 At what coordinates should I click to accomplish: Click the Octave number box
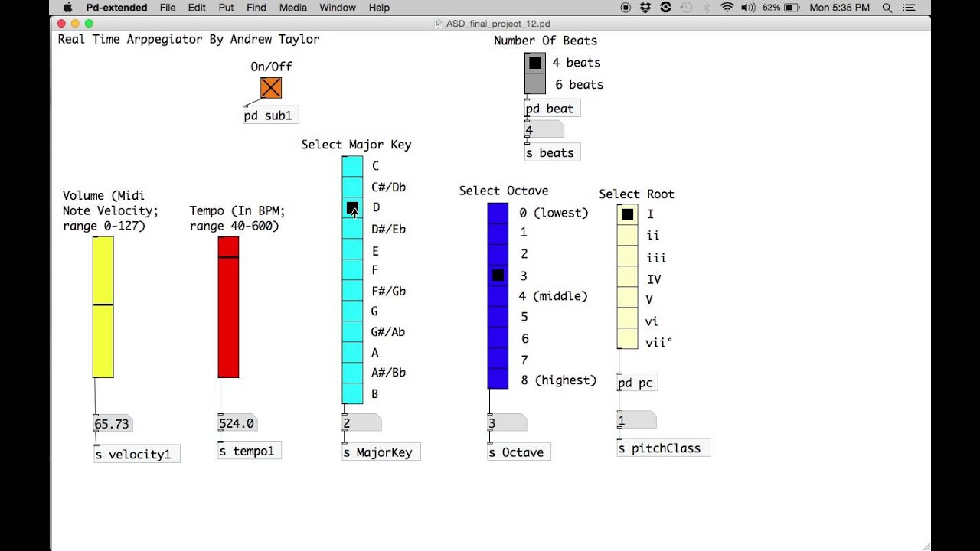[507, 422]
